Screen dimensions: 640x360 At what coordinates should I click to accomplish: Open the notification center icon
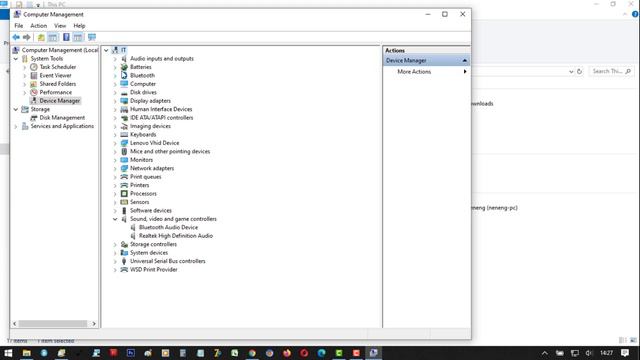[625, 353]
